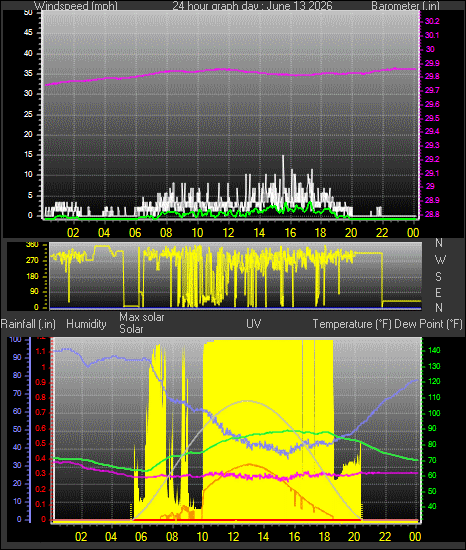This screenshot has width=466, height=550.
Task: Click the 'UV' label
Action: coord(254,324)
